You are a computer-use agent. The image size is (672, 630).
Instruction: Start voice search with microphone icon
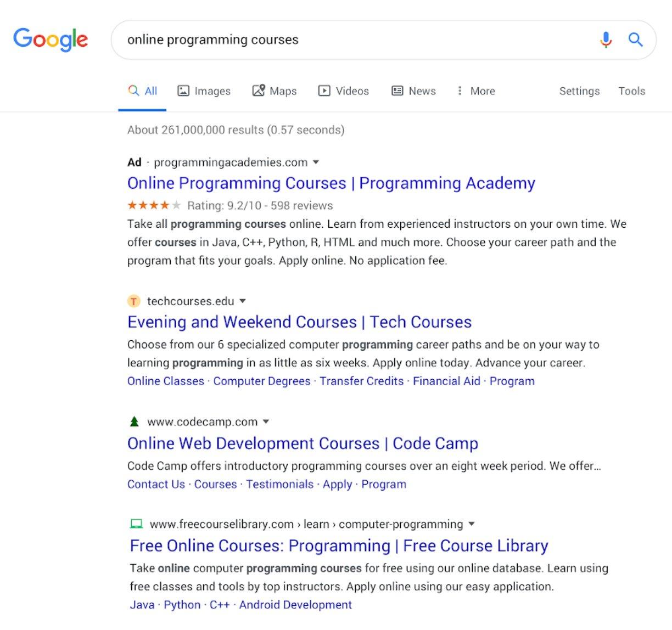click(x=606, y=40)
